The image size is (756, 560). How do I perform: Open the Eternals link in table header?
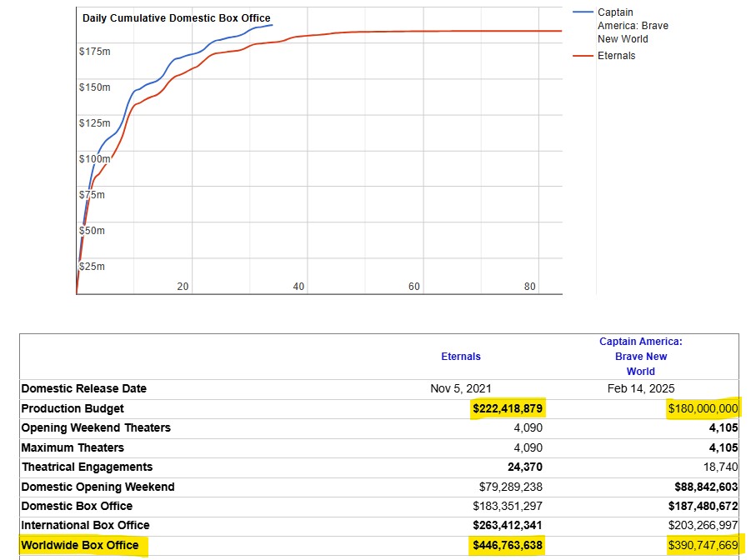tap(460, 357)
